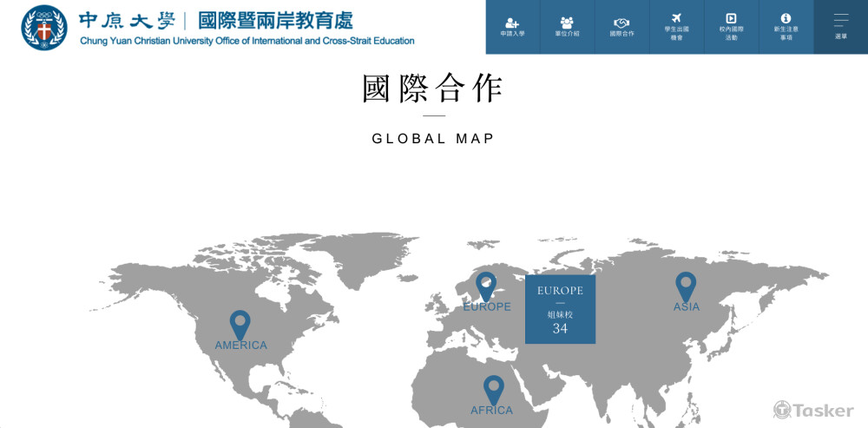Click the AFRICA text label
The height and width of the screenshot is (428, 868).
point(492,411)
